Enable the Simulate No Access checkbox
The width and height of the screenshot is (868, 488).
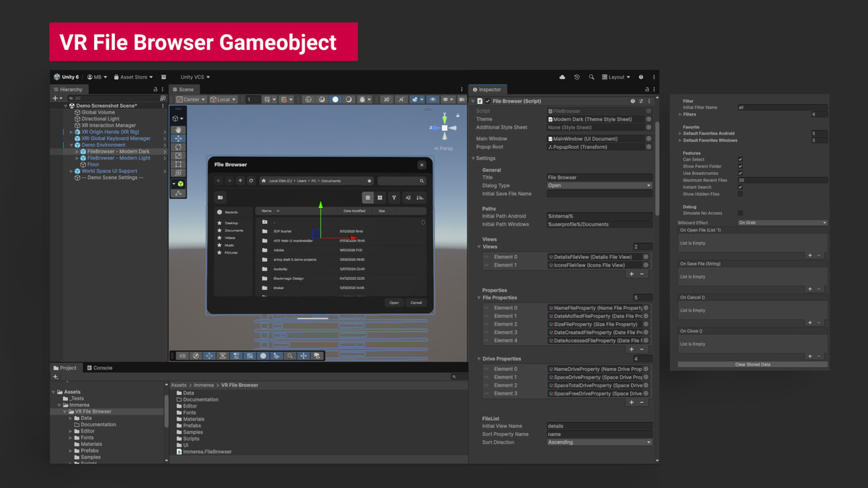click(740, 213)
